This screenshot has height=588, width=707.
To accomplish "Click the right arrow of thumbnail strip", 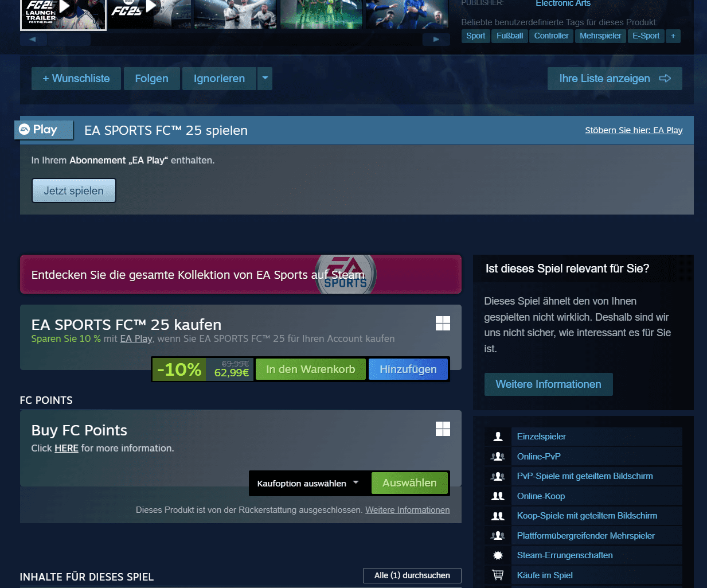I will click(x=436, y=40).
